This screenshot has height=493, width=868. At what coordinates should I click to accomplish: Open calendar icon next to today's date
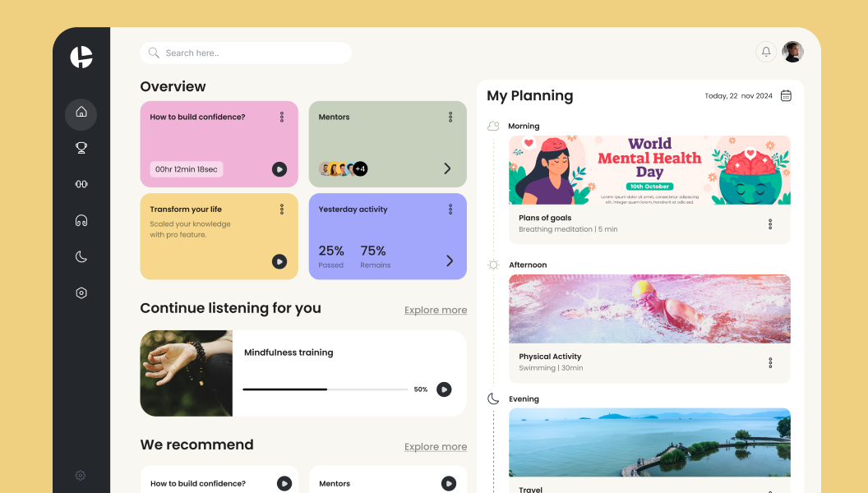click(786, 95)
